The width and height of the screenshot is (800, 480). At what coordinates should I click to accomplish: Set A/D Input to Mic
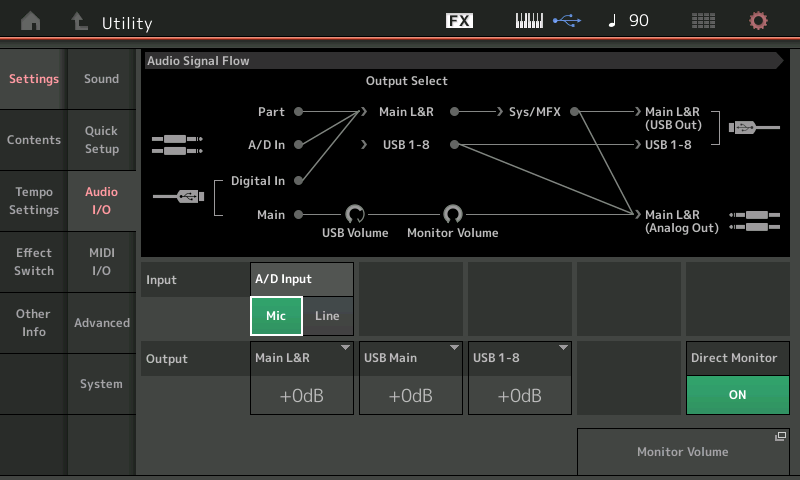click(276, 316)
